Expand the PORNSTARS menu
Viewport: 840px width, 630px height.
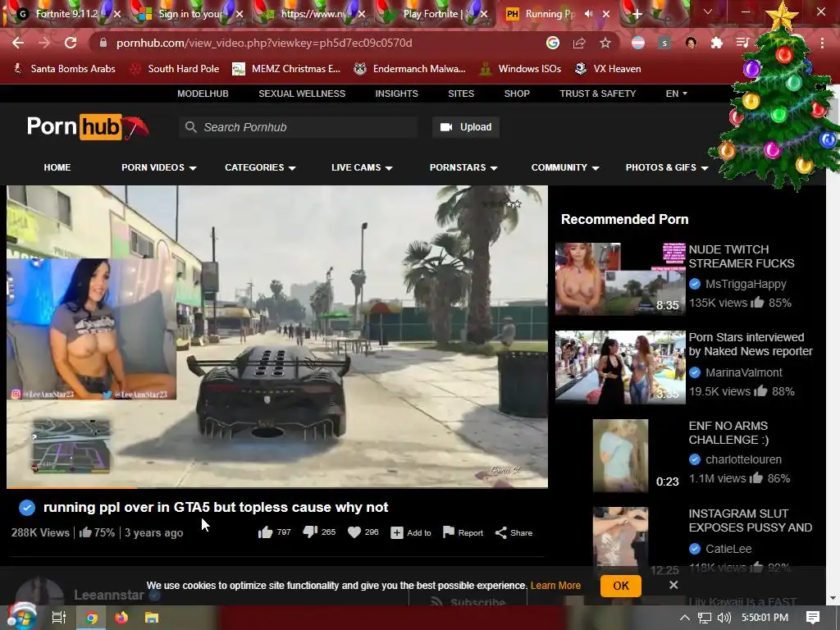pos(463,167)
